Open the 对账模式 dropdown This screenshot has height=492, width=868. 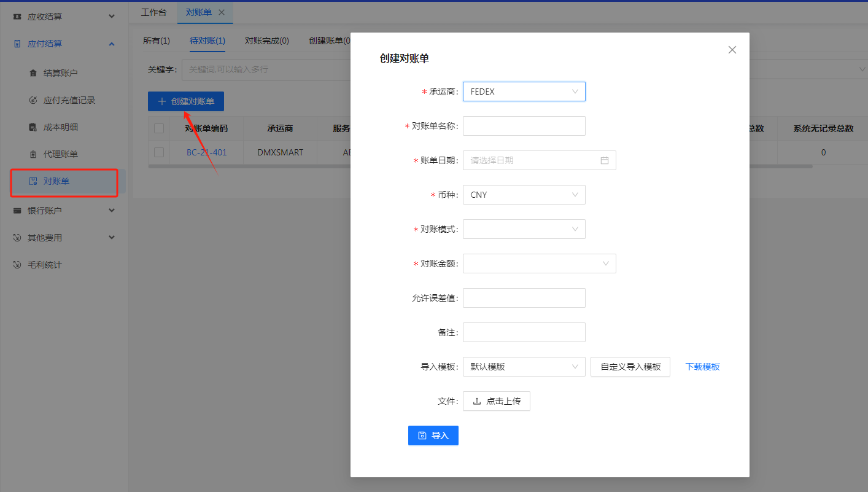(x=524, y=229)
